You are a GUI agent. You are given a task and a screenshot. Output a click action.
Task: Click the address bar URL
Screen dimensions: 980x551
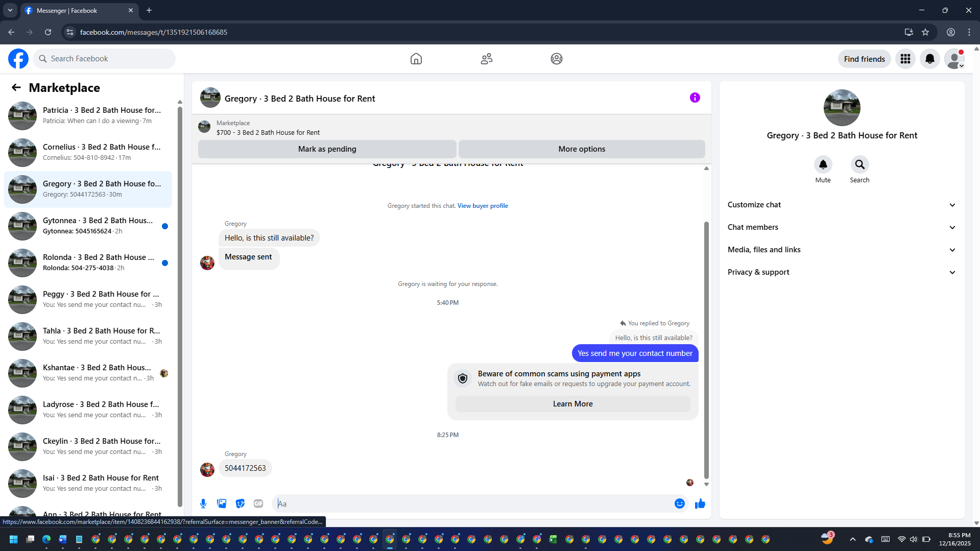click(154, 32)
